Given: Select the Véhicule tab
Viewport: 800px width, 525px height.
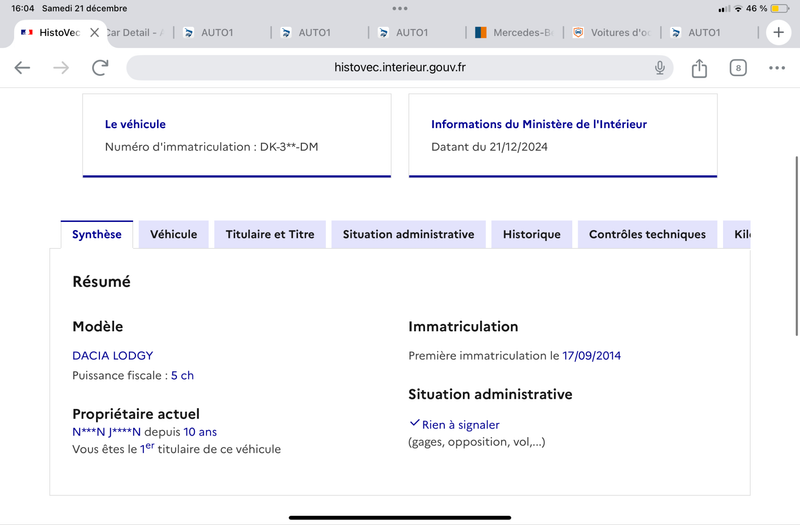Looking at the screenshot, I should [x=173, y=234].
